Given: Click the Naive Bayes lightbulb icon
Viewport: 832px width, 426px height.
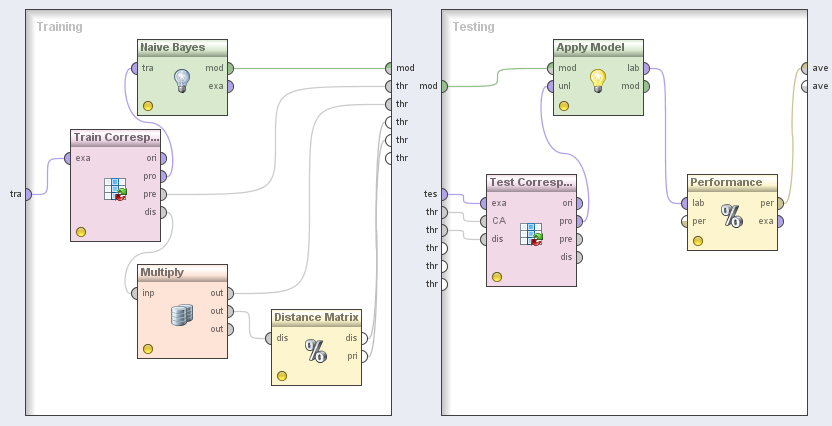Looking at the screenshot, I should (x=182, y=80).
